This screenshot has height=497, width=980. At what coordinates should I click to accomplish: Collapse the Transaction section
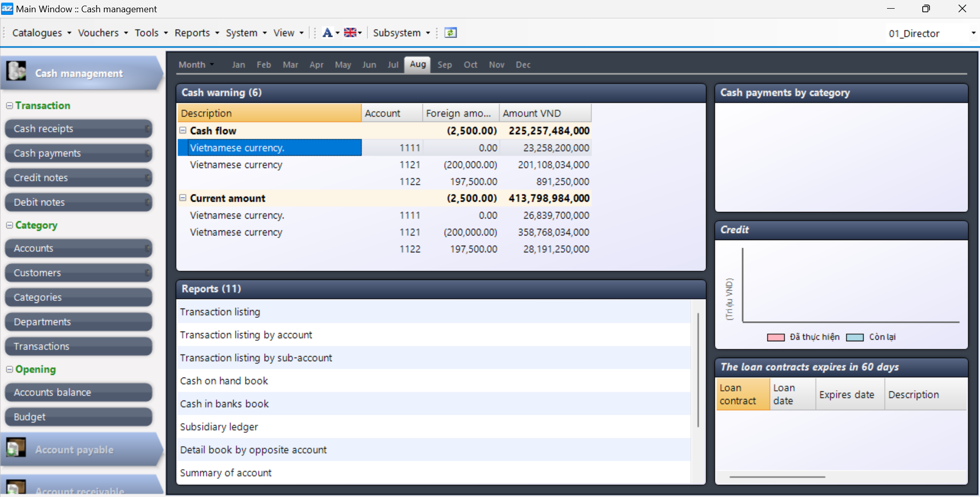tap(9, 106)
